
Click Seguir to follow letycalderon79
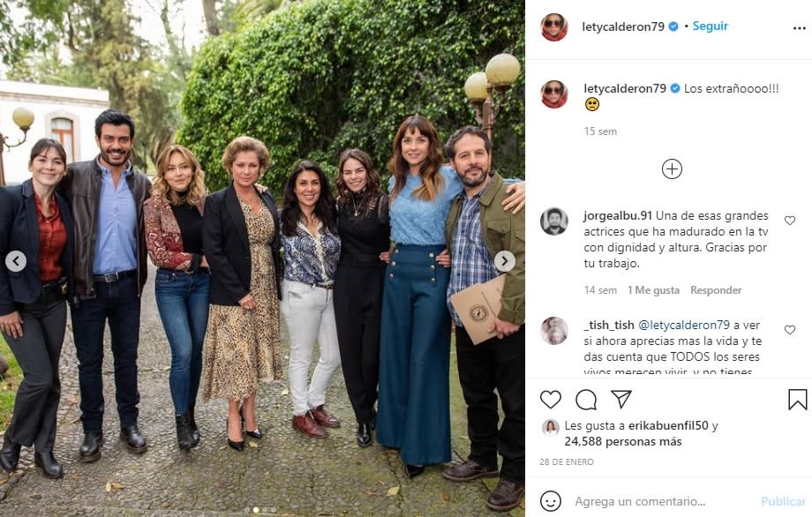(x=710, y=26)
